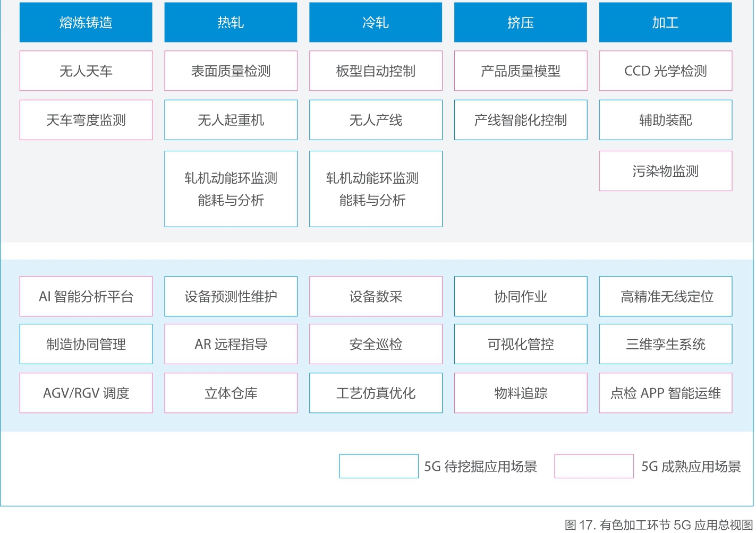Click the 三维孪生系统 box
Image resolution: width=756 pixels, height=533 pixels.
665,344
